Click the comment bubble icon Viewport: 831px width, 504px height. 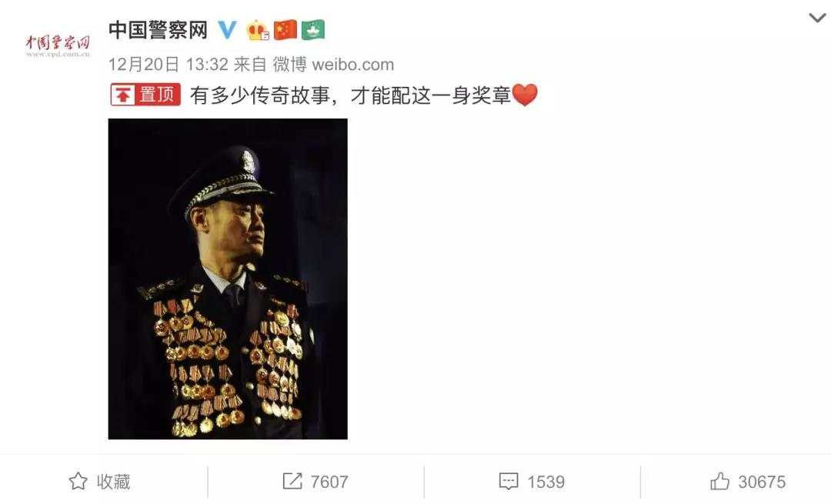[509, 481]
